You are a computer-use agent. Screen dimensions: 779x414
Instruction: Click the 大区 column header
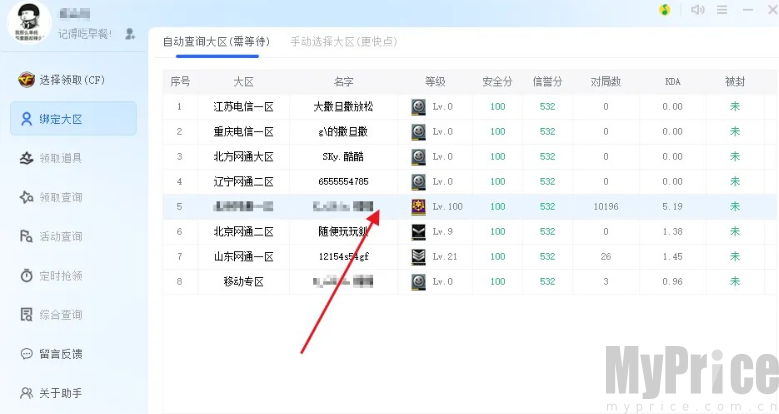pos(243,82)
